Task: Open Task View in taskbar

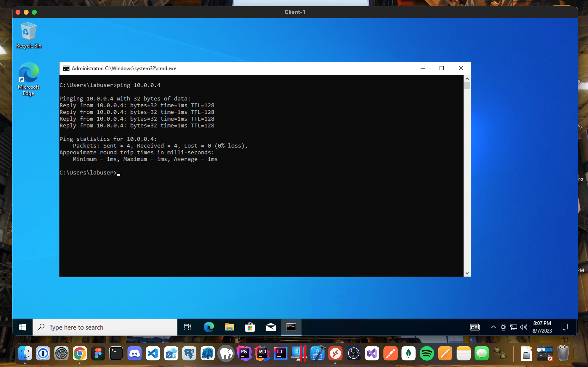Action: tap(187, 327)
